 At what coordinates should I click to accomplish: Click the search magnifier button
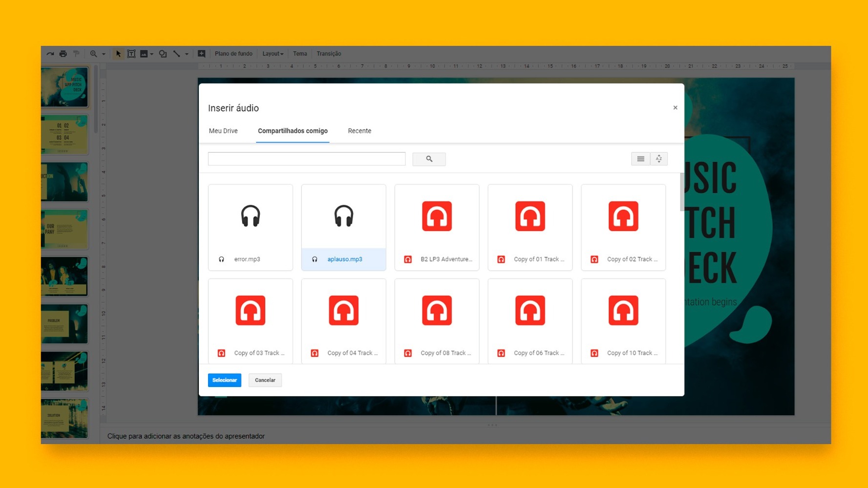429,159
